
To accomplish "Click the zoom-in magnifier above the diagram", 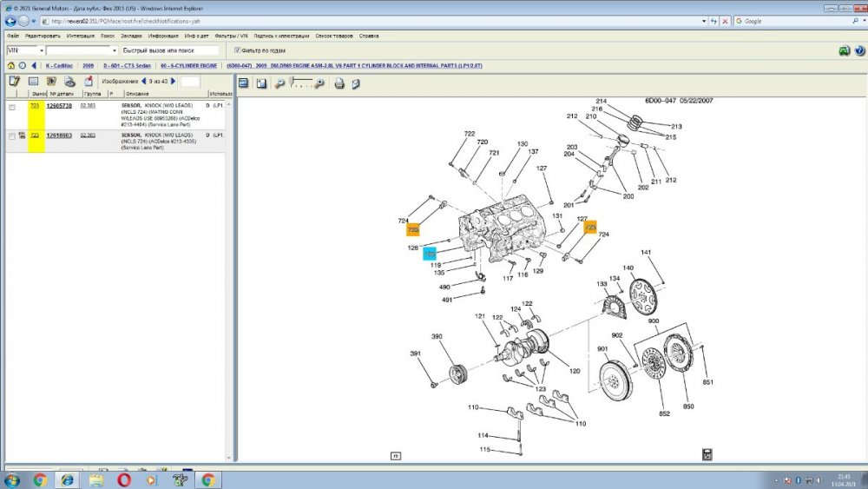I will 319,83.
